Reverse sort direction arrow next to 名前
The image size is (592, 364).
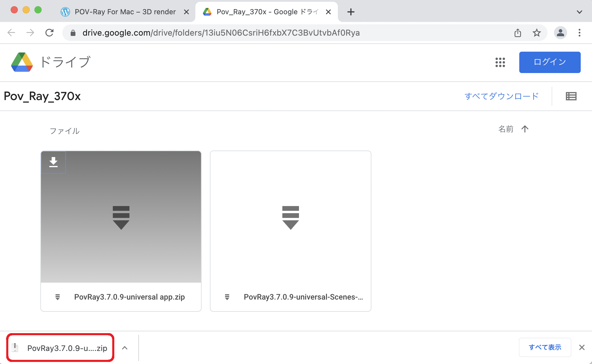pos(525,129)
